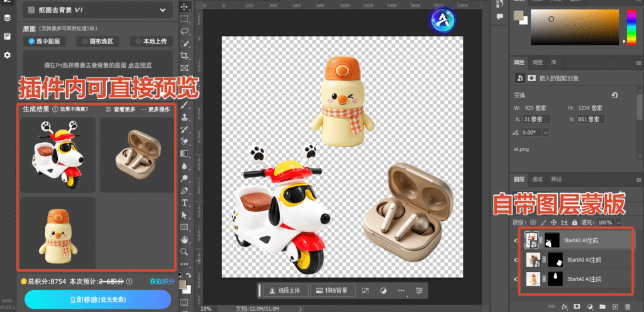The width and height of the screenshot is (644, 312).
Task: Click the new adjustment layer icon
Action: (x=590, y=306)
